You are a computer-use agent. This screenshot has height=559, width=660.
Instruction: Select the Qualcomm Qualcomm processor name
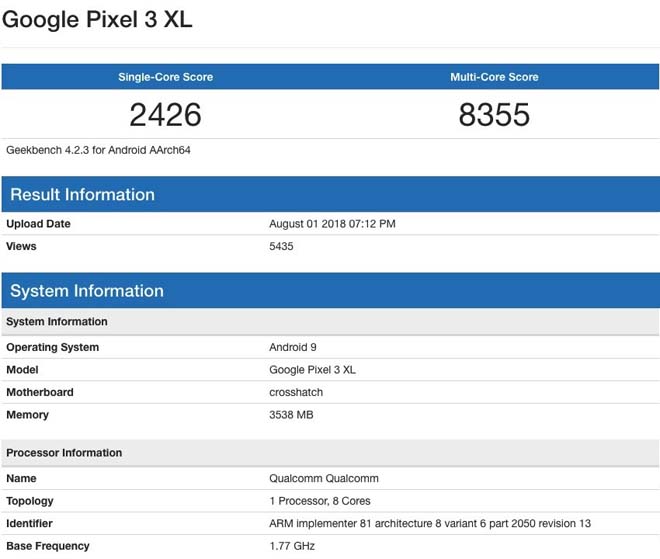click(x=324, y=478)
